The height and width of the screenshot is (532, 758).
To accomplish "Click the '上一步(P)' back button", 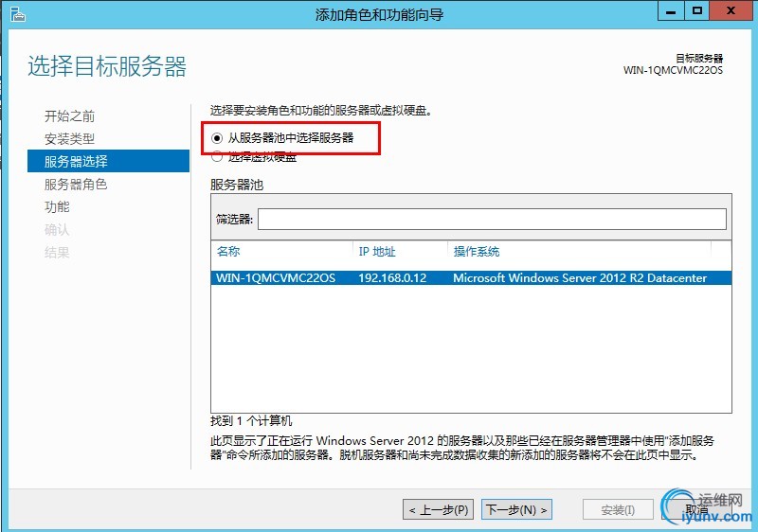I will click(x=438, y=510).
